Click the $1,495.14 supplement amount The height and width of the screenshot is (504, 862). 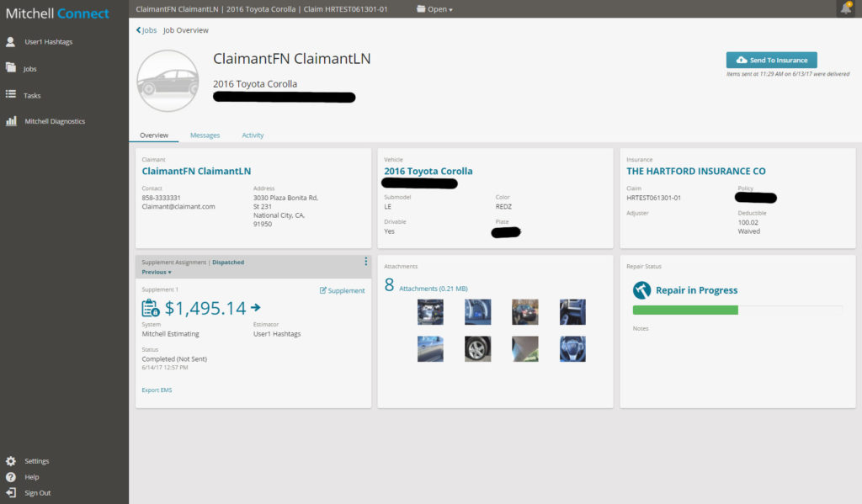coord(205,308)
